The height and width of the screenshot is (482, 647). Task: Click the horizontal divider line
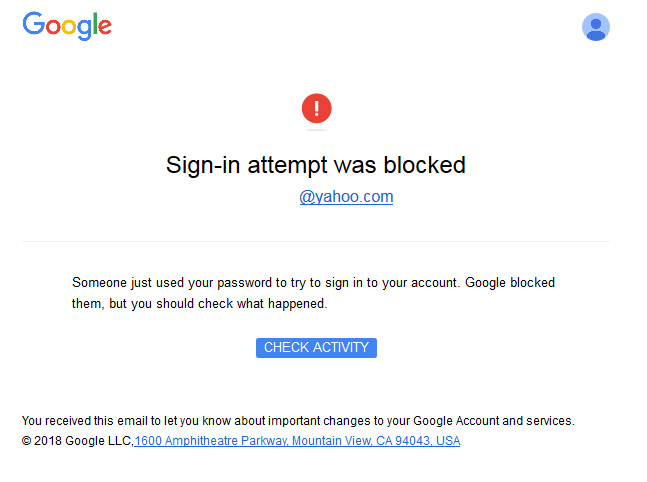tap(316, 241)
